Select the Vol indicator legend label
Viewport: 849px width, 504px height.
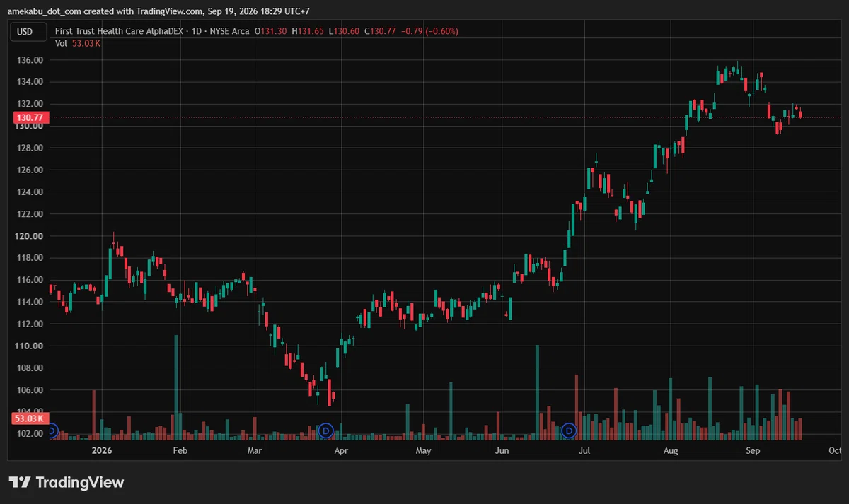coord(61,43)
